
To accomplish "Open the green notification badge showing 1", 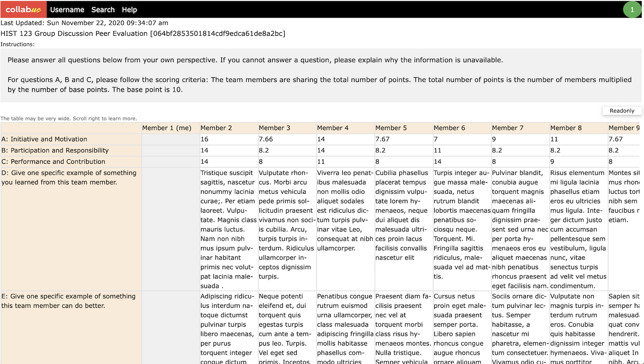I will coord(632,10).
